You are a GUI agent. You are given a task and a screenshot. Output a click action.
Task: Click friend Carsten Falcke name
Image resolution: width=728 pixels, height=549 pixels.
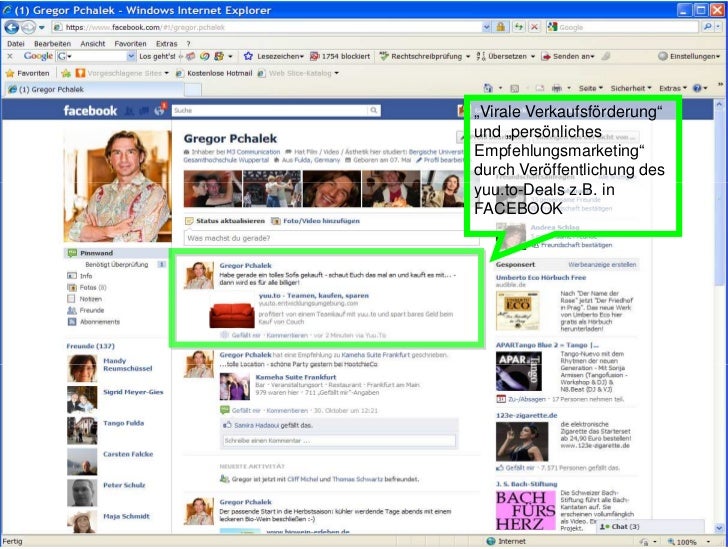128,454
